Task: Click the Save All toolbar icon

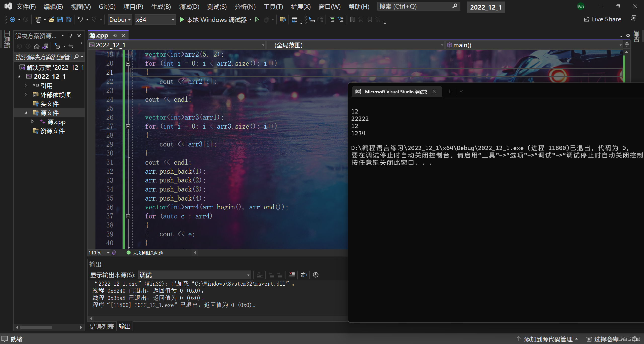Action: [68, 20]
